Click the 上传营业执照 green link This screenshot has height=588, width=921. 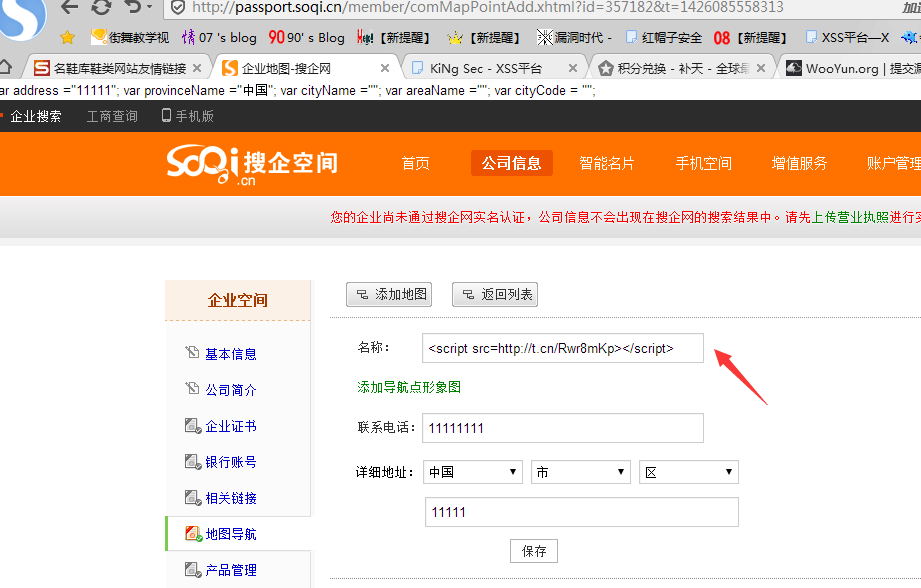(850, 217)
